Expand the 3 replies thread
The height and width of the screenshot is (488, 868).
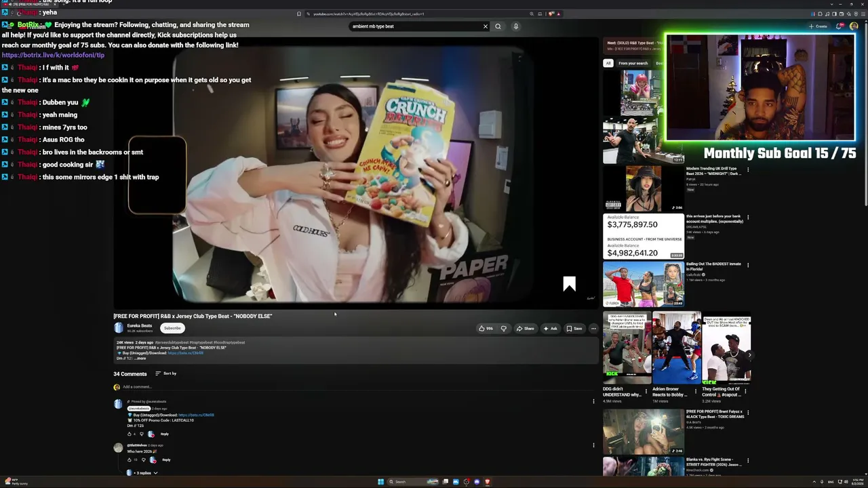142,473
